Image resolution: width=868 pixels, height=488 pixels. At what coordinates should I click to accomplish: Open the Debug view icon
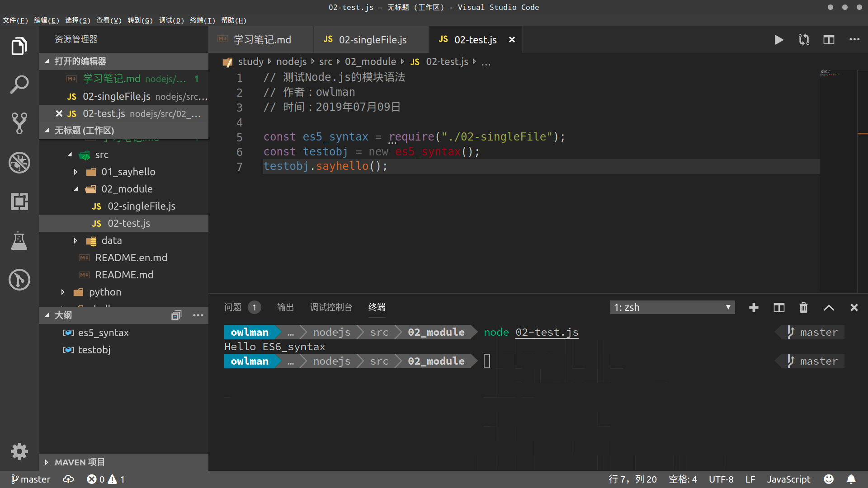[x=19, y=162]
